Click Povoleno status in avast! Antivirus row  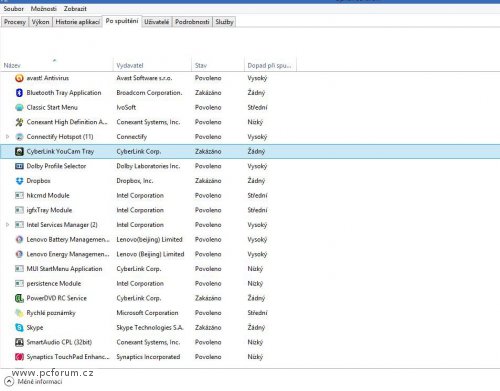208,78
